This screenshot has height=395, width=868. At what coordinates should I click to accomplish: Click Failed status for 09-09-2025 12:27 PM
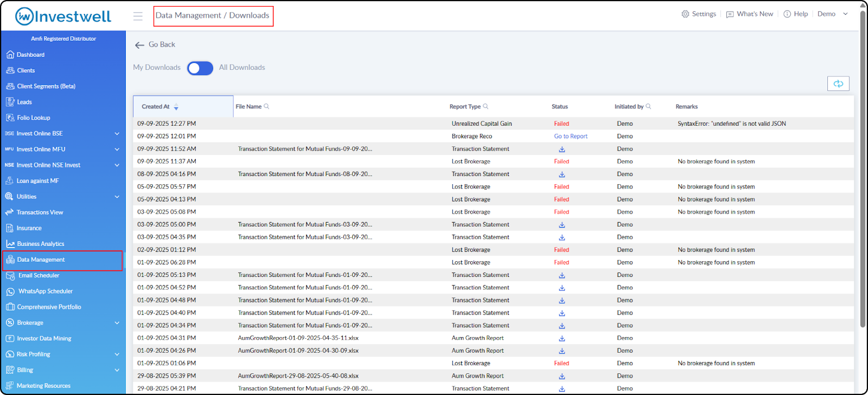click(x=561, y=124)
